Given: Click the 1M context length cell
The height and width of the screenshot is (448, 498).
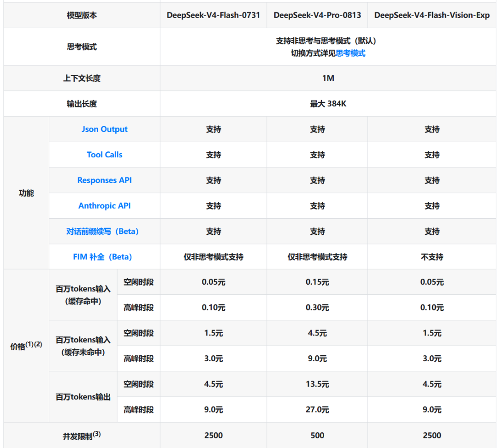Looking at the screenshot, I should [328, 78].
